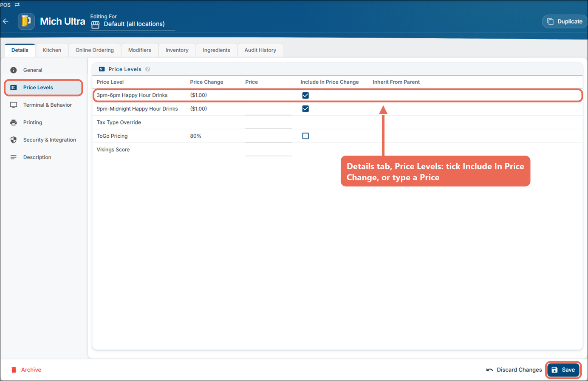Click the Security & Integration shield icon
The height and width of the screenshot is (381, 588).
tap(14, 140)
